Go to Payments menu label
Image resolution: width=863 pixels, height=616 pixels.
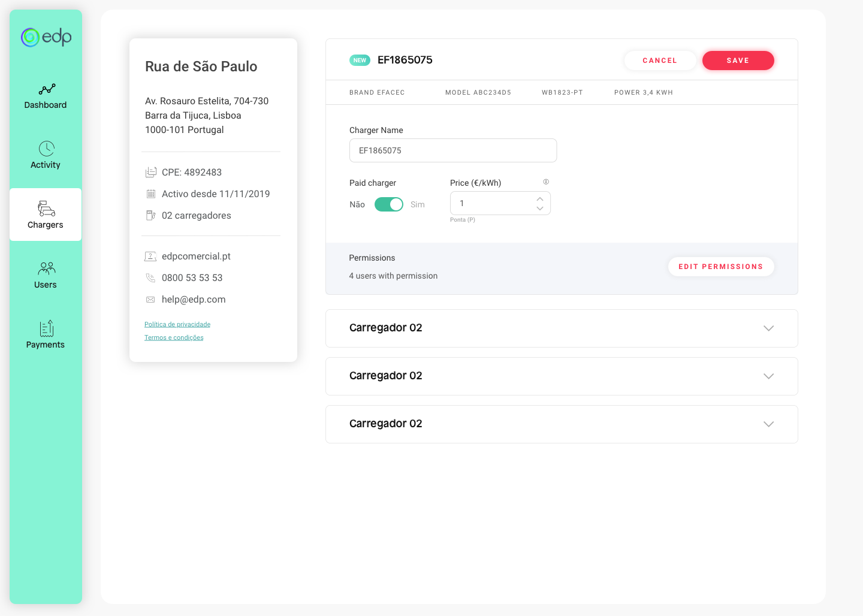point(46,345)
